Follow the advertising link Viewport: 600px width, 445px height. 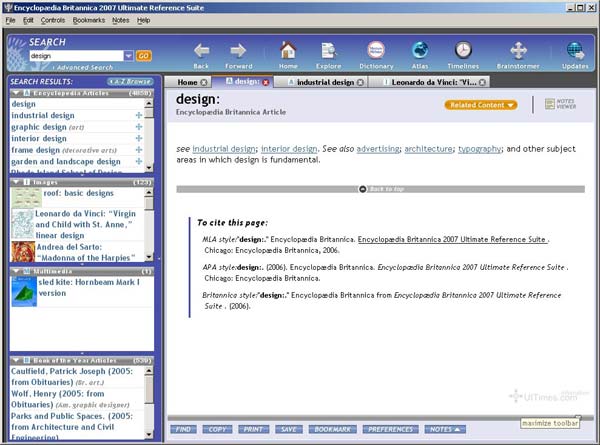(378, 149)
